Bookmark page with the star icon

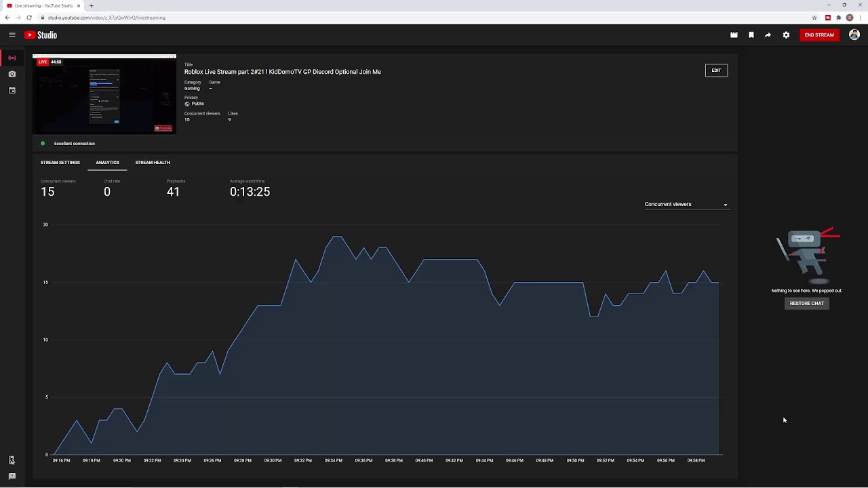[x=814, y=18]
